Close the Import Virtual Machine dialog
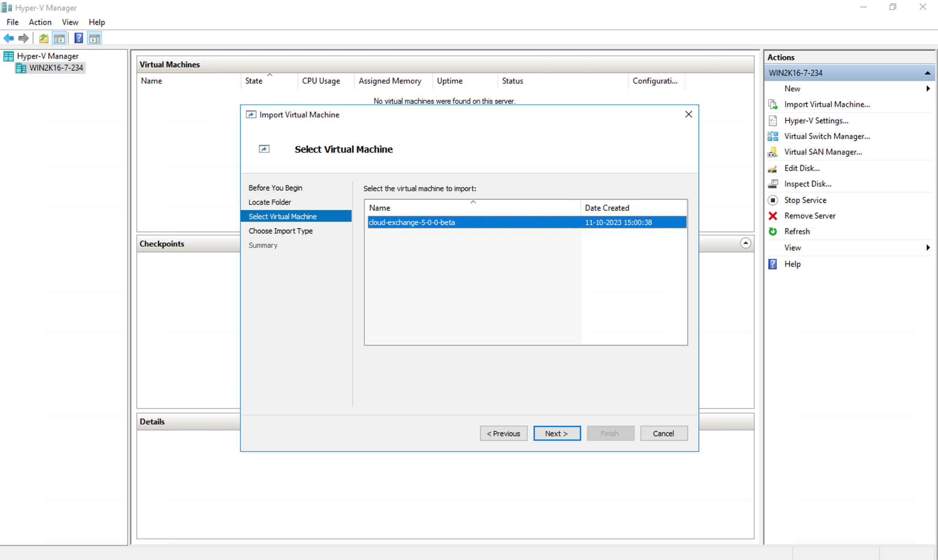Viewport: 938px width, 560px height. tap(688, 114)
